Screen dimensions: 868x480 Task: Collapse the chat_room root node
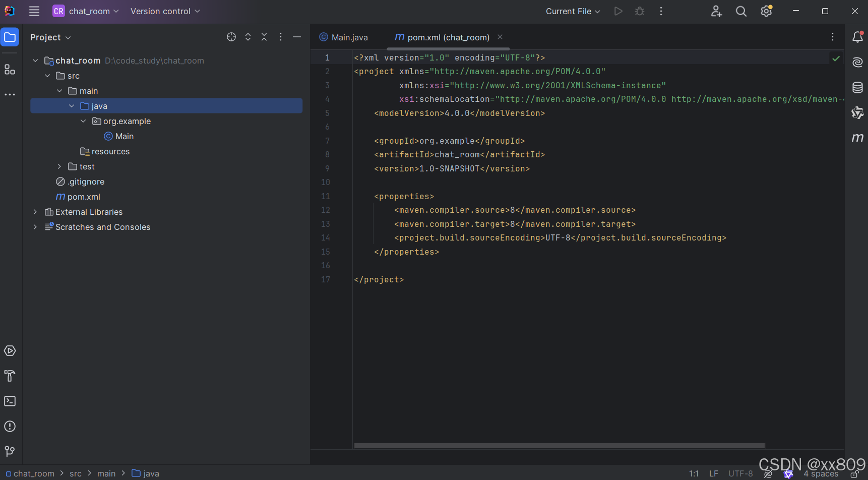(35, 61)
